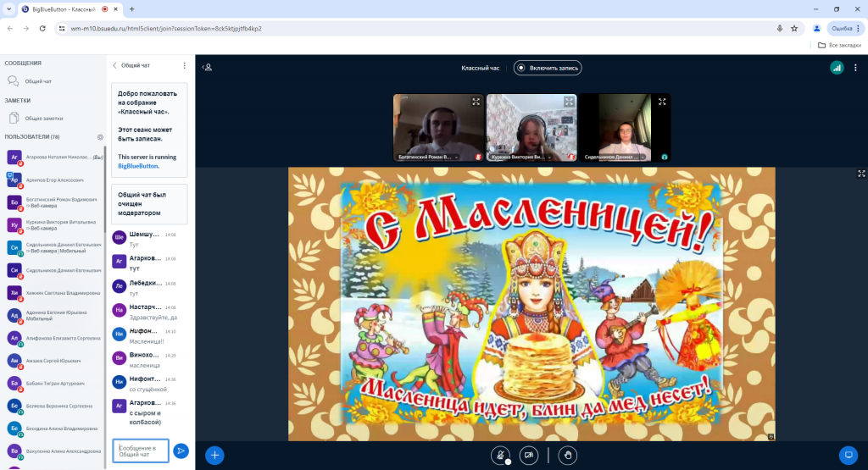Select user Архипов Егор Алексеевич

point(54,180)
